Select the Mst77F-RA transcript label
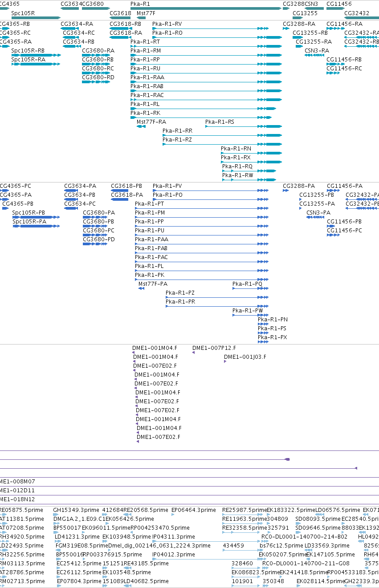Viewport: 379px width, 588px height. point(151,122)
